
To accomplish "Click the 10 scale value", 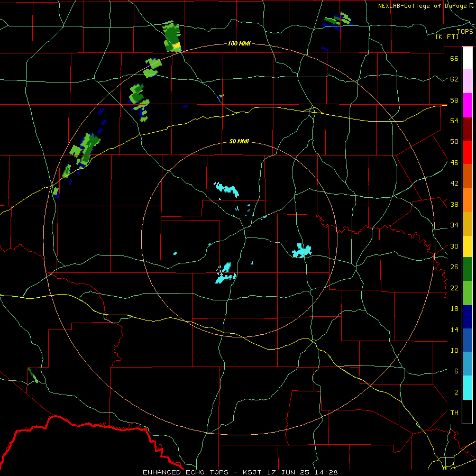I will click(454, 351).
